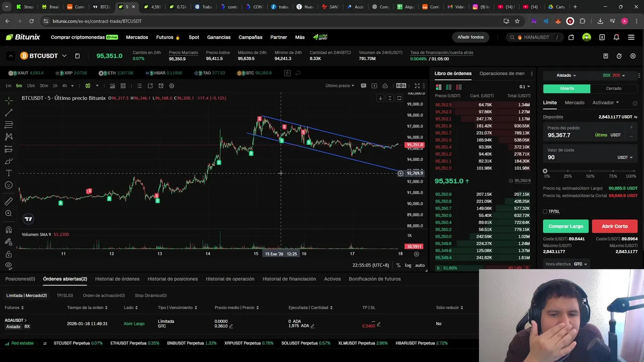Toggle B/S trade markers on chart
This screenshot has height=362, width=644.
401,86
